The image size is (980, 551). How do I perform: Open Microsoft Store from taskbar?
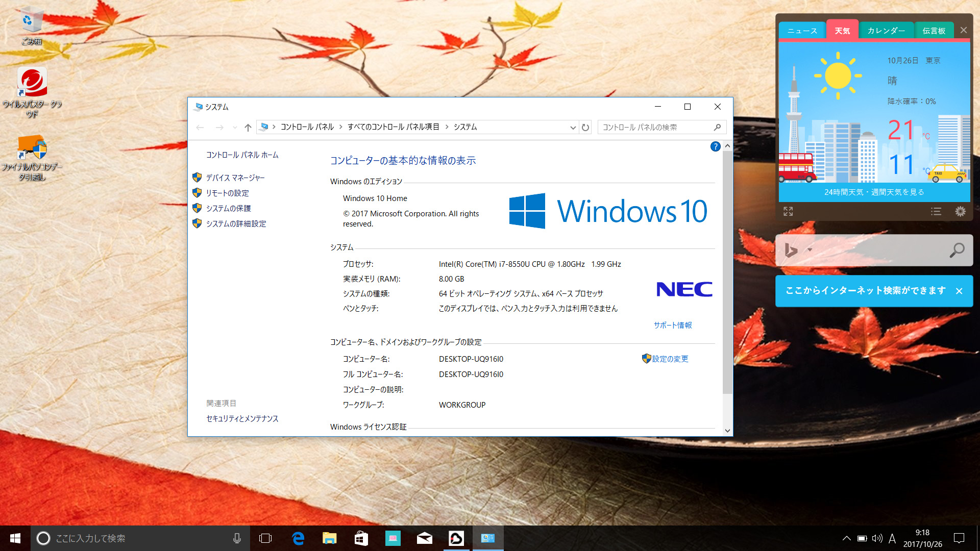tap(361, 538)
